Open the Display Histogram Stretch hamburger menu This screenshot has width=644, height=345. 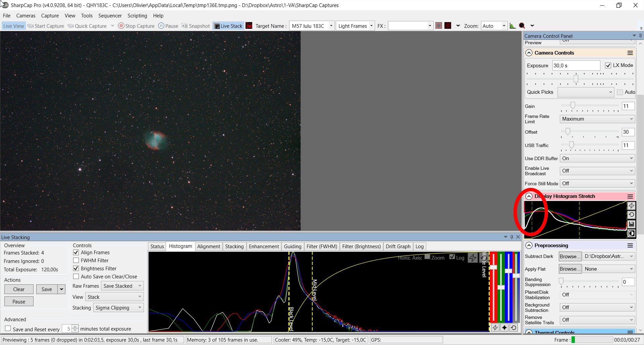click(630, 196)
